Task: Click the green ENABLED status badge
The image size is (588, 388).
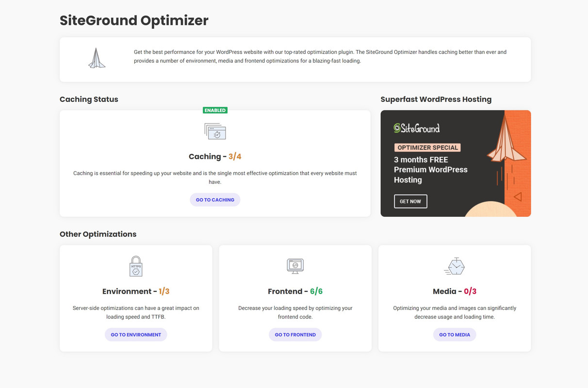Action: click(x=215, y=110)
